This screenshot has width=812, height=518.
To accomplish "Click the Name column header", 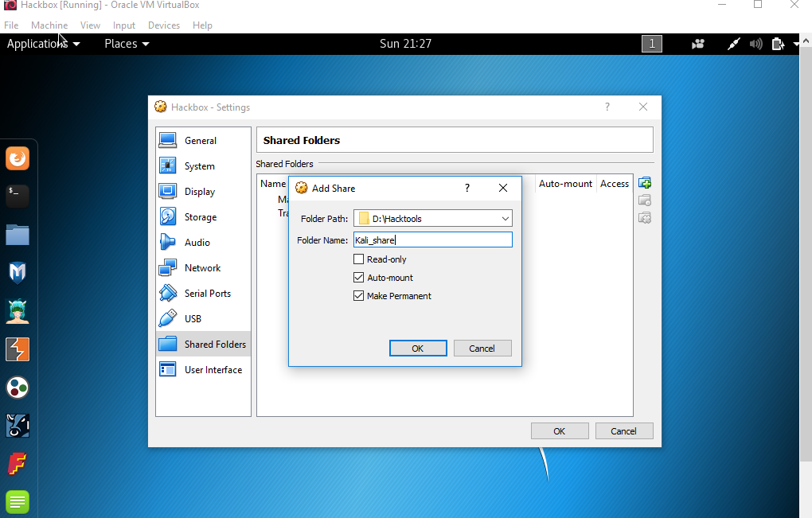I will 273,184.
